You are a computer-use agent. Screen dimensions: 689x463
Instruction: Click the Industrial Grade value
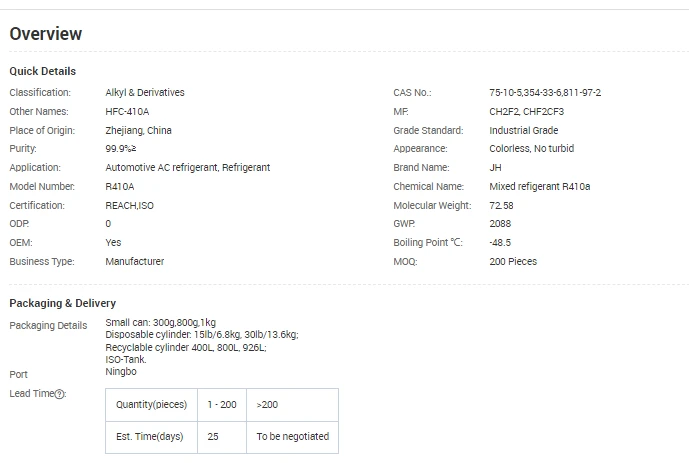pos(523,130)
